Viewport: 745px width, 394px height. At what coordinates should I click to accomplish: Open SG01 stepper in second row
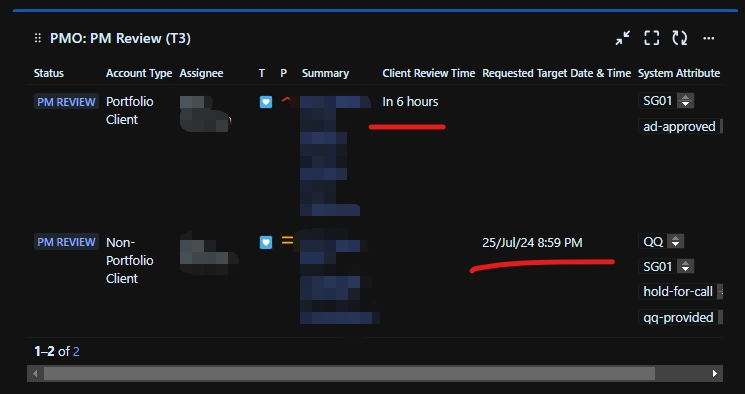click(686, 267)
